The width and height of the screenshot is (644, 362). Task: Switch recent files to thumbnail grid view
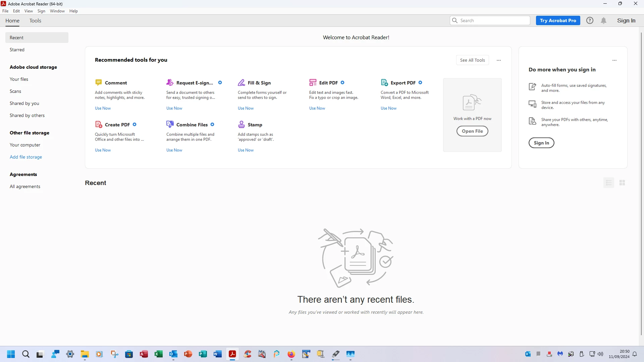coord(622,183)
